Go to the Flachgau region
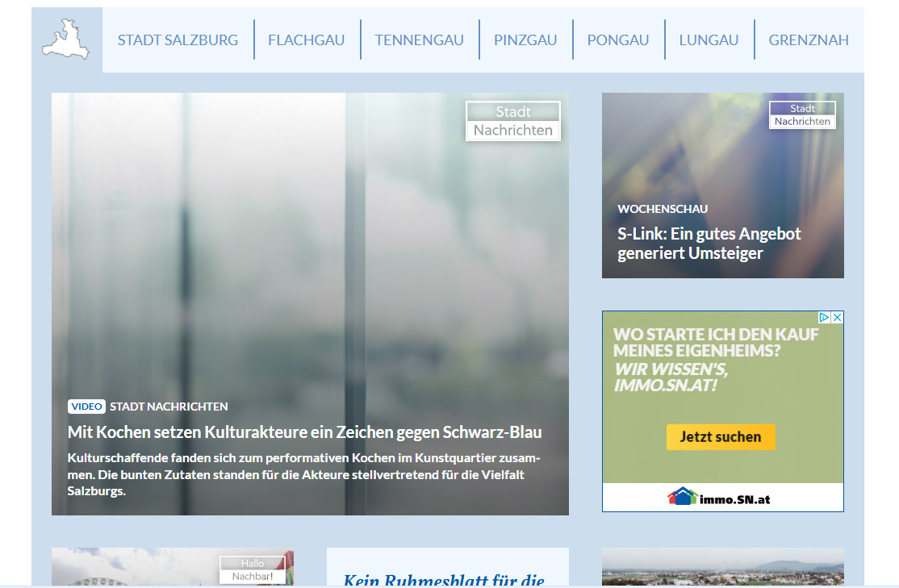The image size is (899, 588). 306,40
